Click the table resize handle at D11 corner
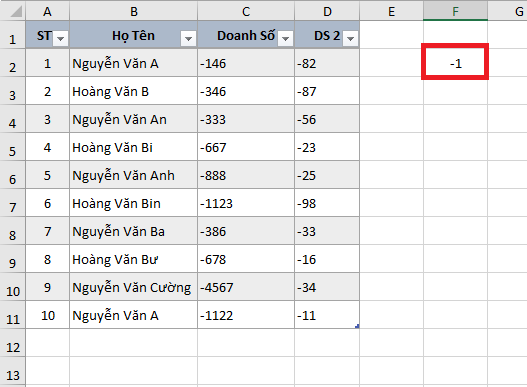 click(357, 326)
